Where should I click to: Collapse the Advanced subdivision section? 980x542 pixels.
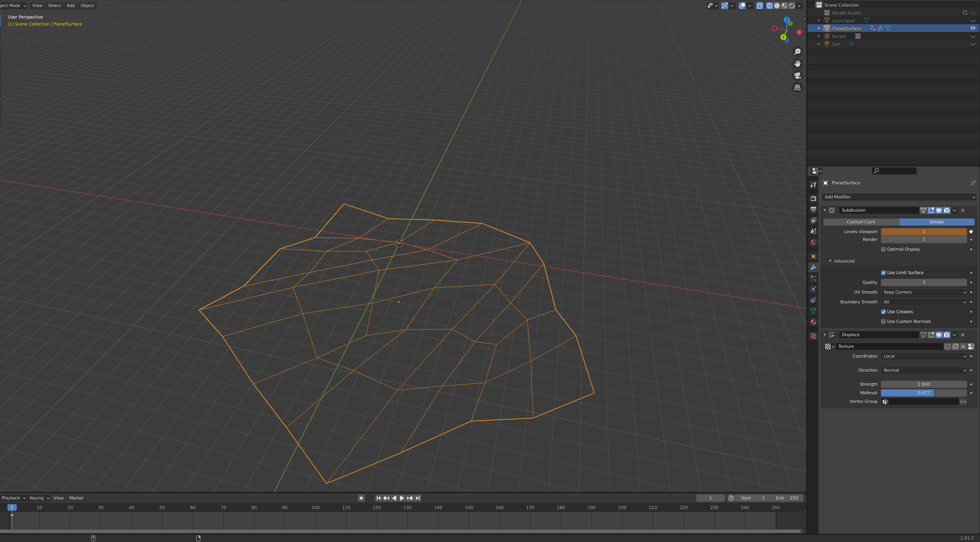click(831, 261)
